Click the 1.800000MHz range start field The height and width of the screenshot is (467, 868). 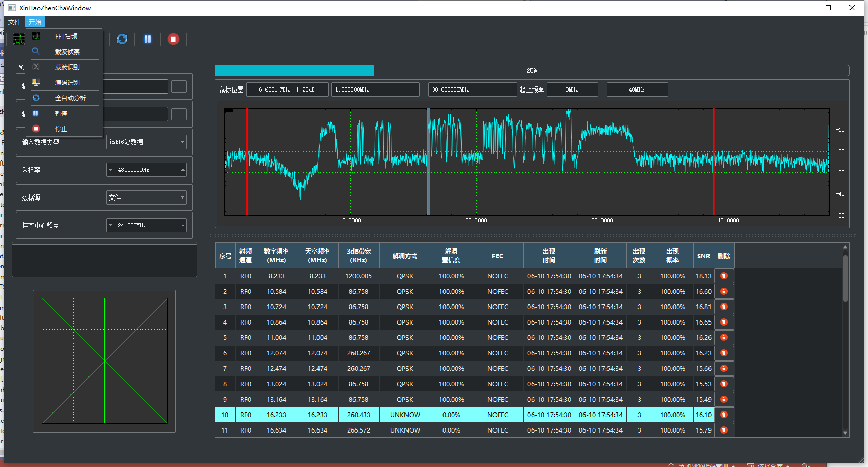coord(375,89)
